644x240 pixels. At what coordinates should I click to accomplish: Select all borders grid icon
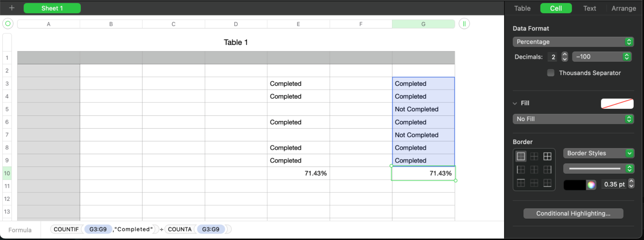coord(547,156)
